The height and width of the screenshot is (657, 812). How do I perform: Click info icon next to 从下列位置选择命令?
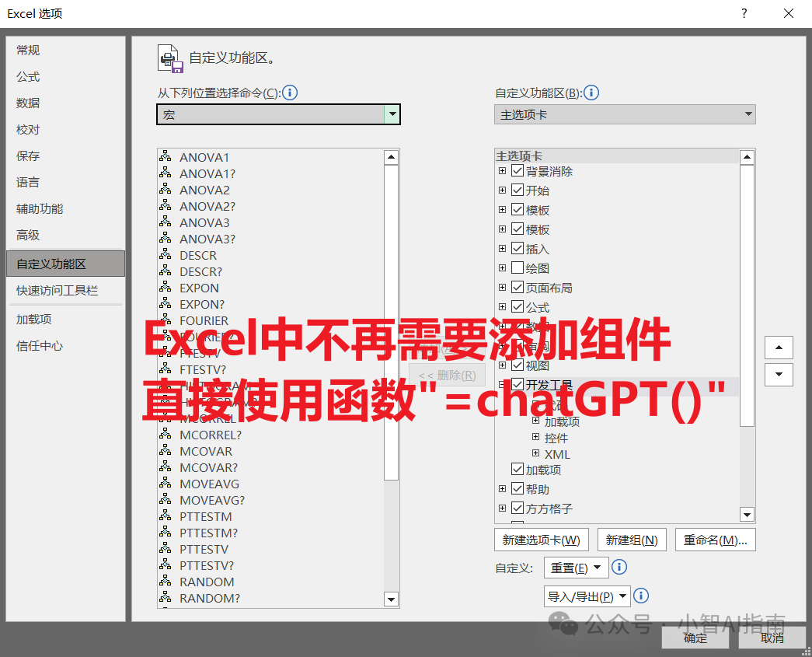(x=290, y=93)
